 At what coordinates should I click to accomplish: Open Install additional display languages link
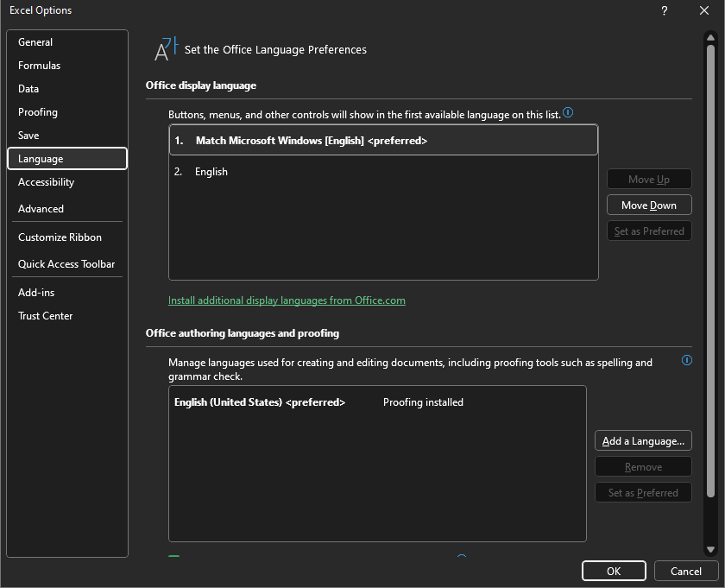coord(287,300)
